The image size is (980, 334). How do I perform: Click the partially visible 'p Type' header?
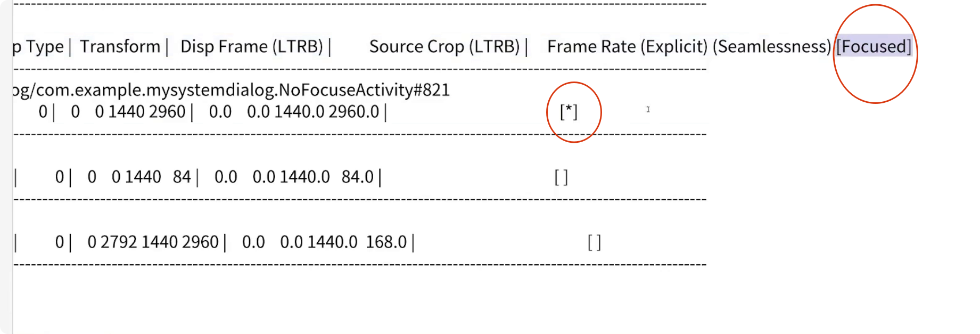[x=38, y=47]
